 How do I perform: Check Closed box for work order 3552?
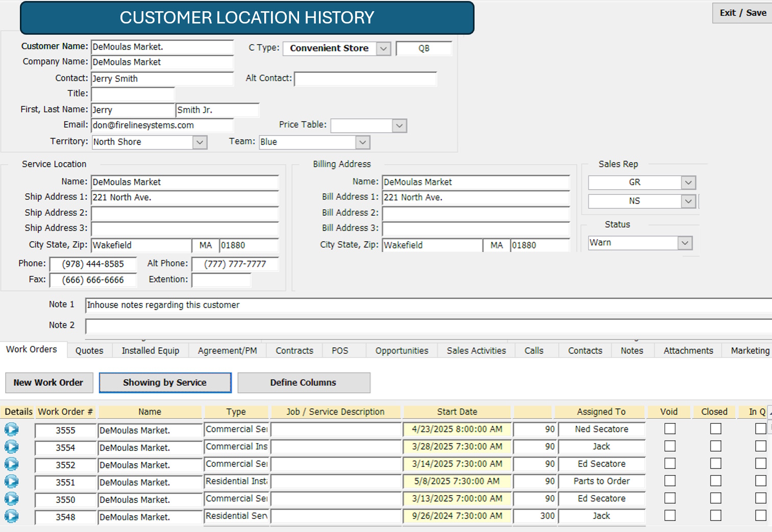point(716,464)
